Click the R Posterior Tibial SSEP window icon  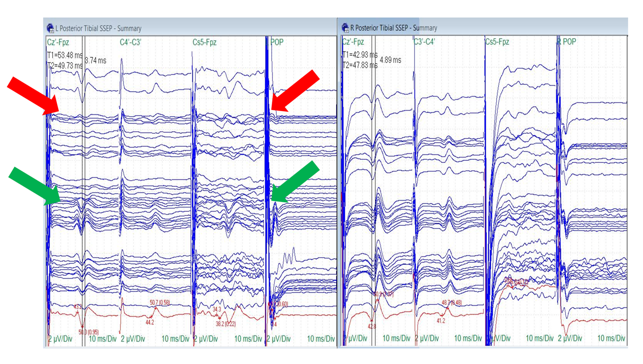[345, 28]
